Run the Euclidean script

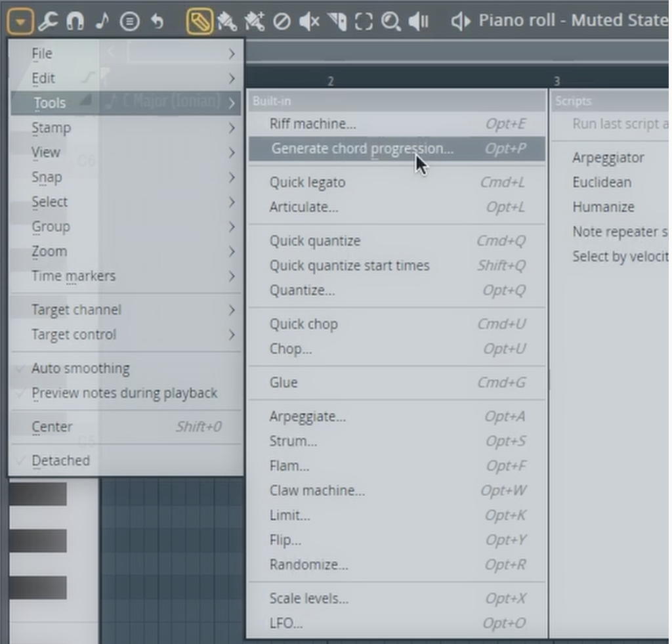tap(610, 182)
